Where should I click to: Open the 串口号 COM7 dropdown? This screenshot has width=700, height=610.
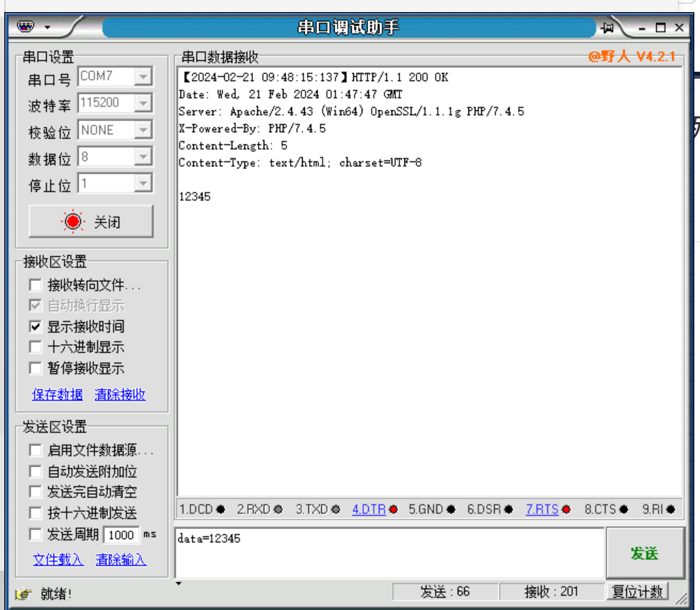coord(143,76)
